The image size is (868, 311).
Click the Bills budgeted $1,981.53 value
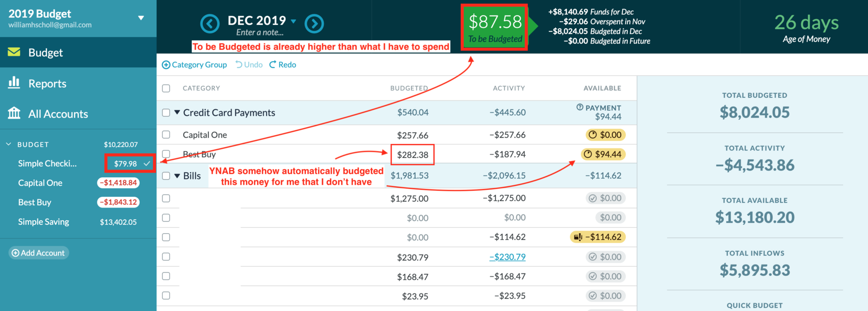click(409, 176)
